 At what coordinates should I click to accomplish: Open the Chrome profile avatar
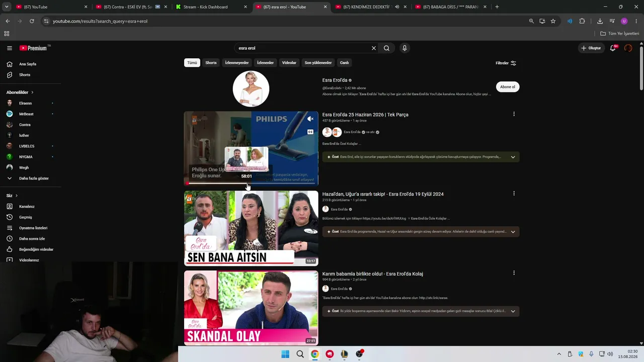[x=624, y=21]
